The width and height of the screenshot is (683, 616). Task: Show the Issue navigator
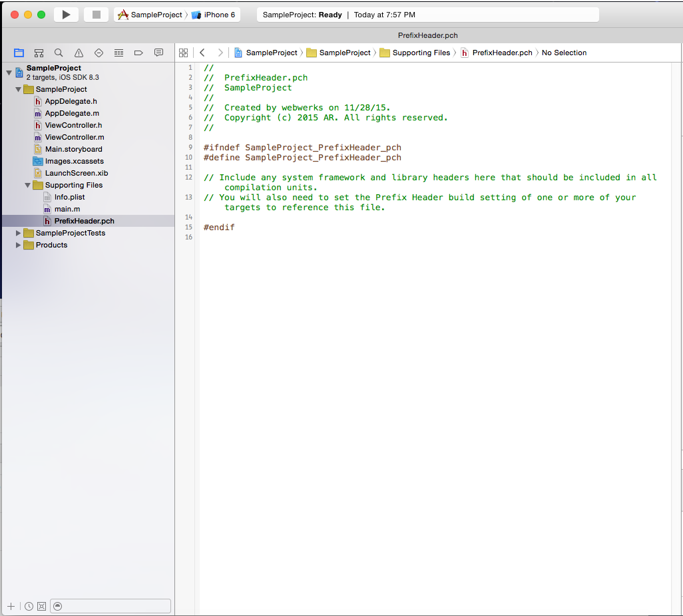(79, 53)
